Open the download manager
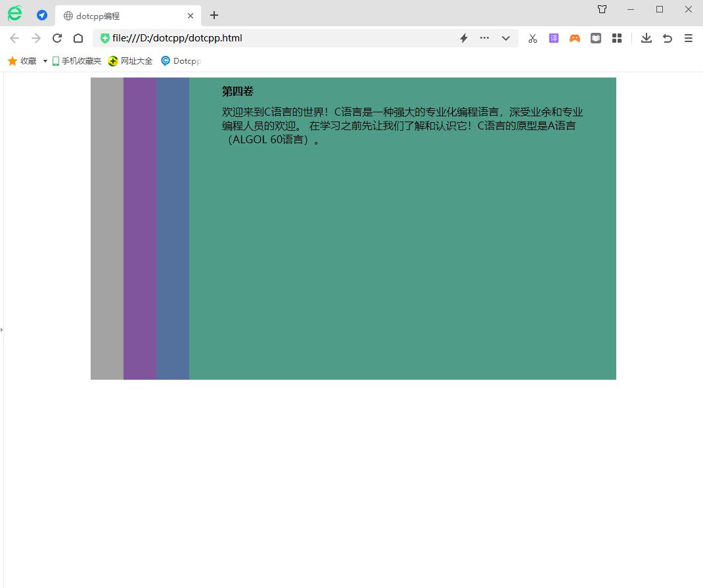 click(x=646, y=38)
